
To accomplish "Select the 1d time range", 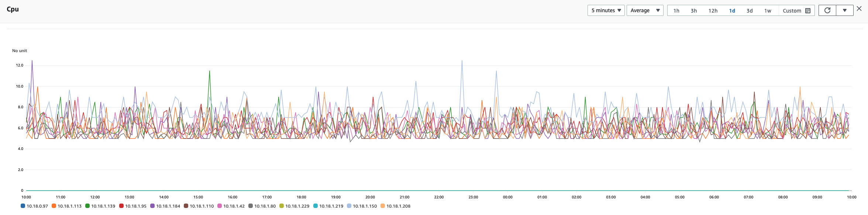I will pos(732,11).
